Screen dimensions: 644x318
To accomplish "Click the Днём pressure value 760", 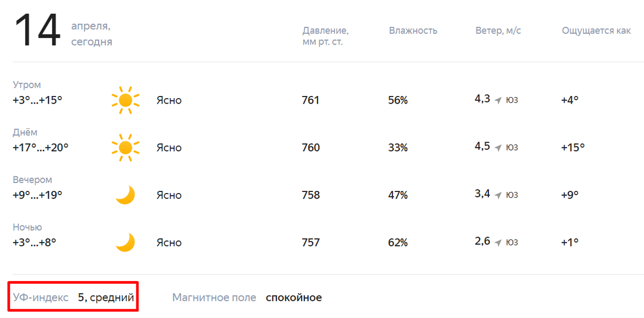I will coord(311,148).
